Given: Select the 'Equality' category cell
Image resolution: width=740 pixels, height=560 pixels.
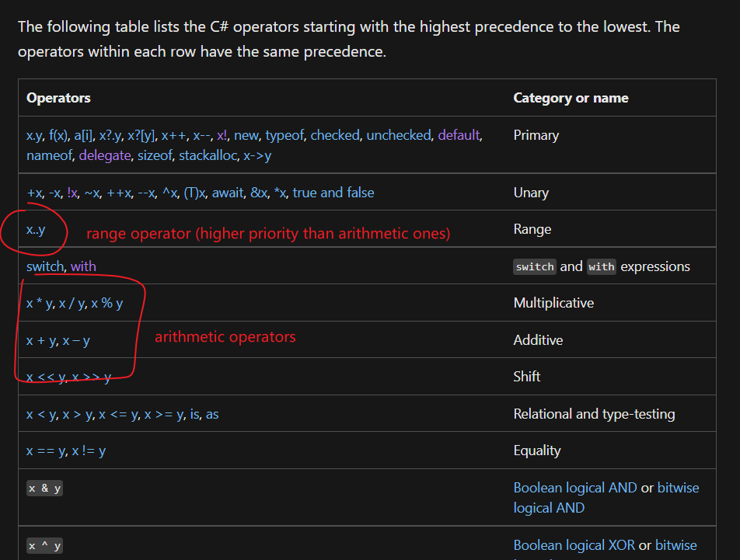Looking at the screenshot, I should point(537,450).
